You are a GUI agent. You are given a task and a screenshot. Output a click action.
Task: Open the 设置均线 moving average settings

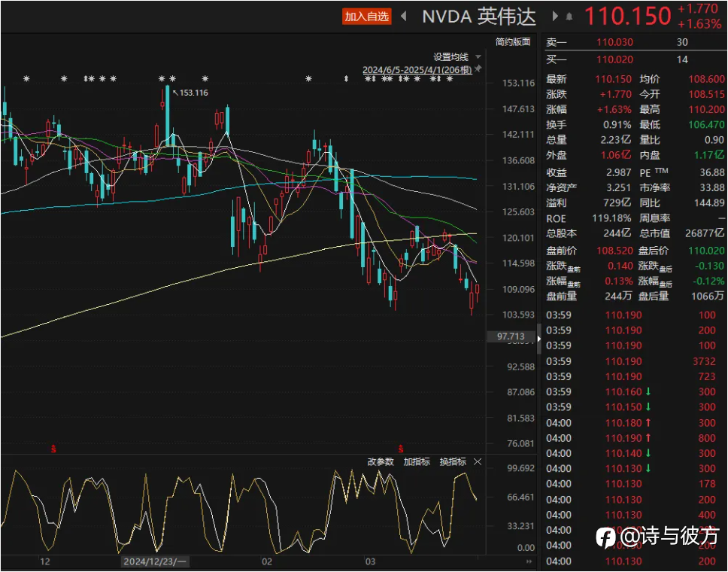tap(450, 57)
